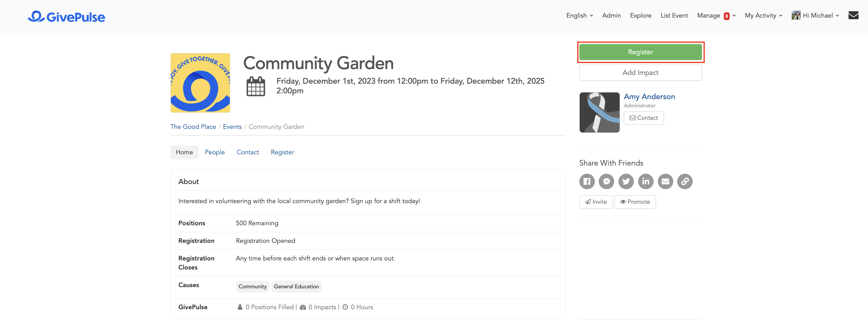Viewport: 868px width, 325px height.
Task: Switch to the Contact tab
Action: pos(248,152)
